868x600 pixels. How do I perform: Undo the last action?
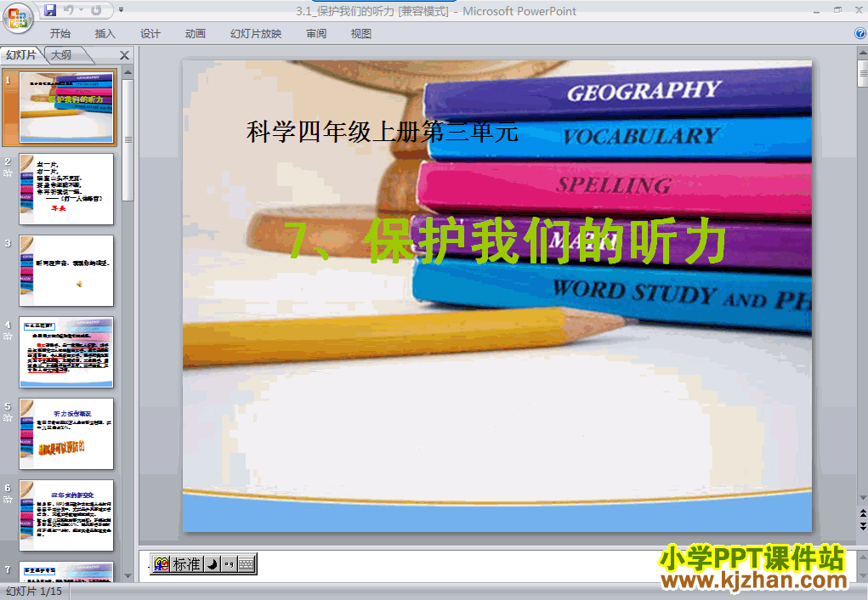[x=69, y=10]
